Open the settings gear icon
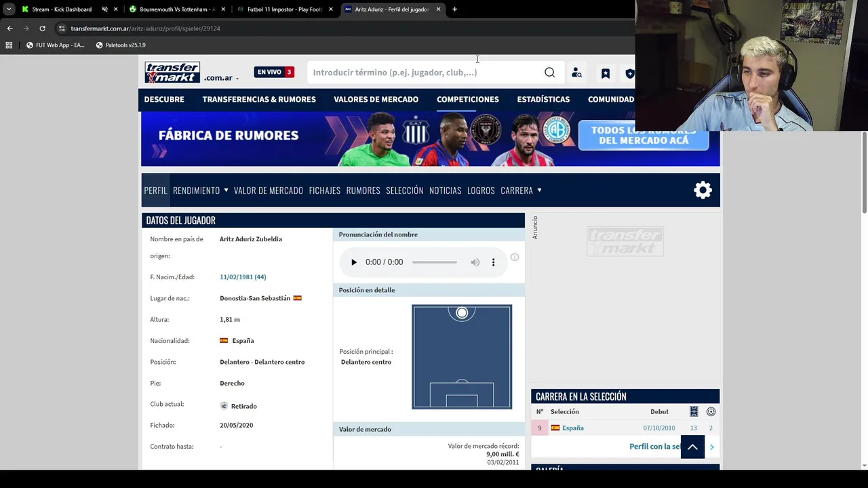The height and width of the screenshot is (488, 868). pyautogui.click(x=703, y=190)
